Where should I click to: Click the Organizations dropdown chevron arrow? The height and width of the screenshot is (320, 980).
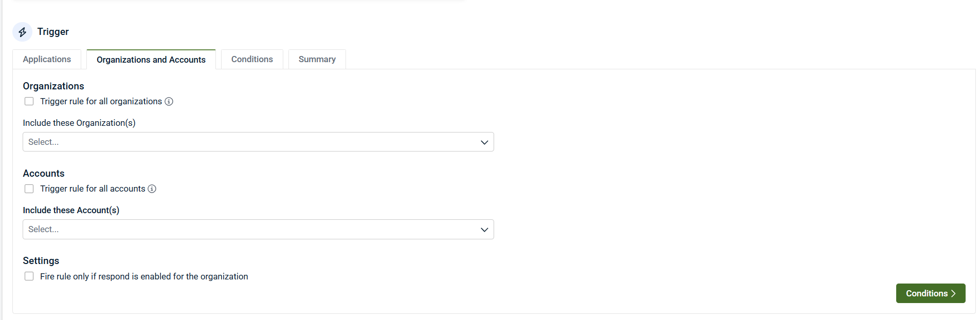point(484,142)
